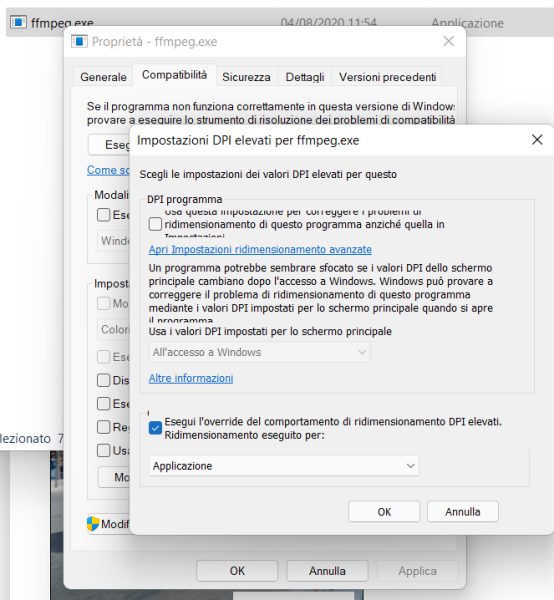Image resolution: width=554 pixels, height=600 pixels.
Task: Click the 'DPI programma' group label
Action: [x=184, y=199]
